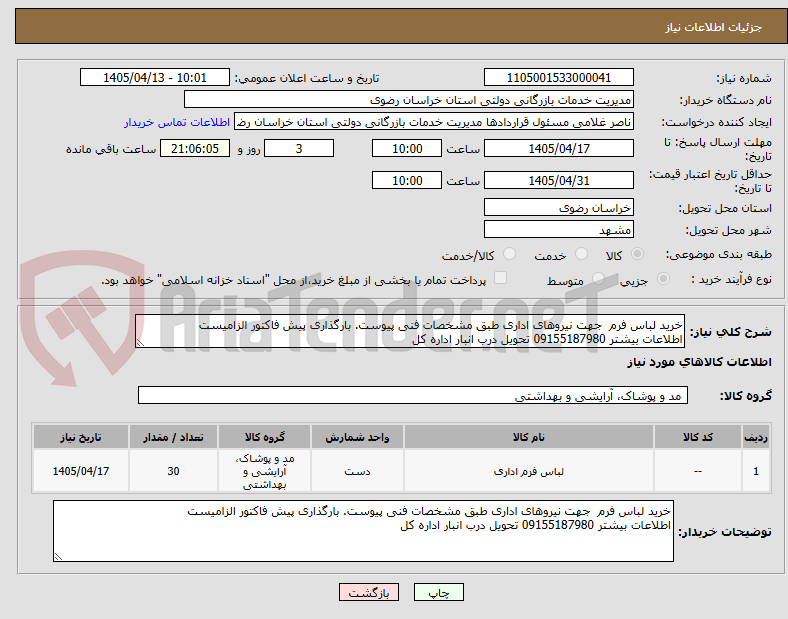Select the جزیی purchase type radio

pos(663,278)
